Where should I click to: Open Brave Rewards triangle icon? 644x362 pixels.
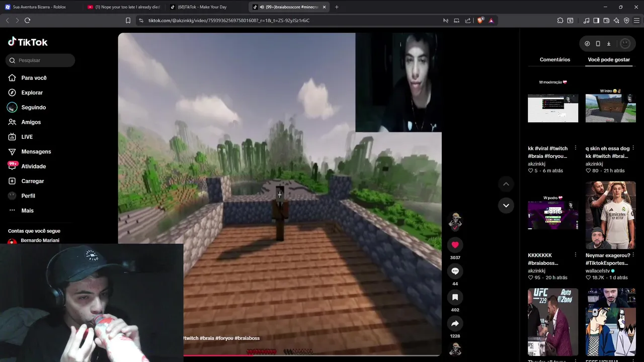tap(491, 21)
